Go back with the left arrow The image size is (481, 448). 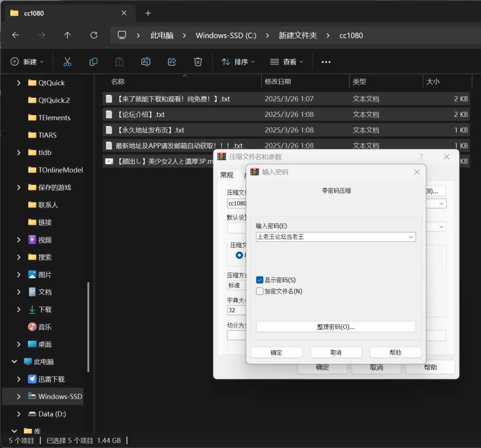pyautogui.click(x=15, y=35)
